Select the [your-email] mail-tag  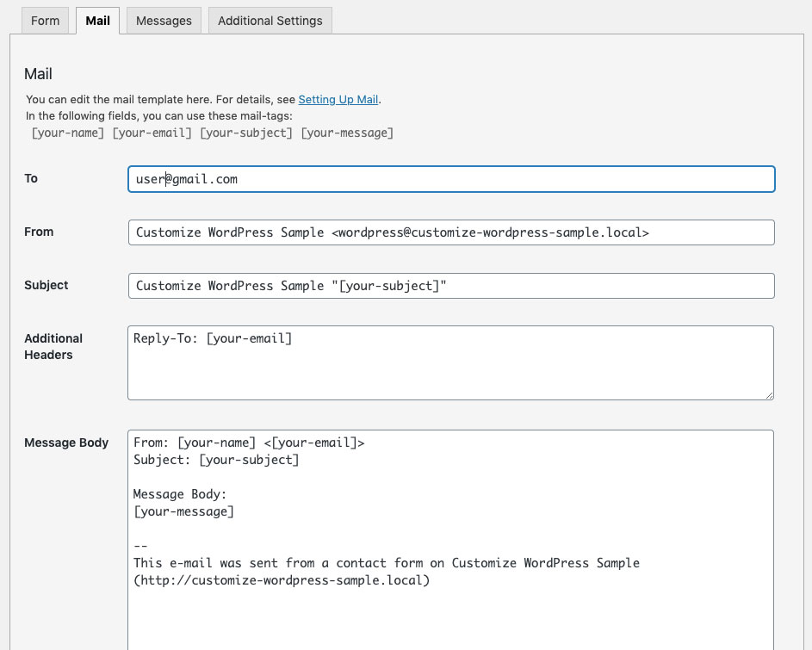coord(154,133)
